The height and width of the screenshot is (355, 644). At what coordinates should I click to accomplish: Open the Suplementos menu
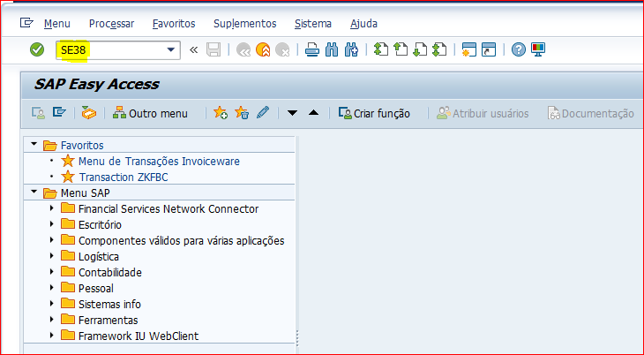coord(244,24)
